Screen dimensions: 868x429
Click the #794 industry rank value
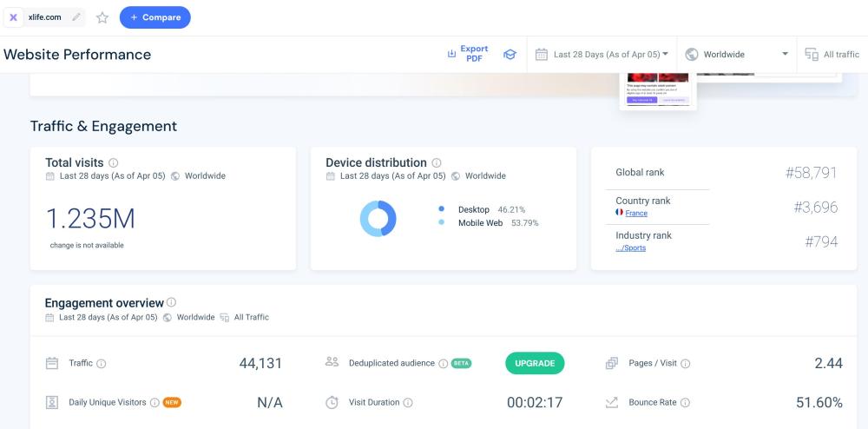click(821, 241)
